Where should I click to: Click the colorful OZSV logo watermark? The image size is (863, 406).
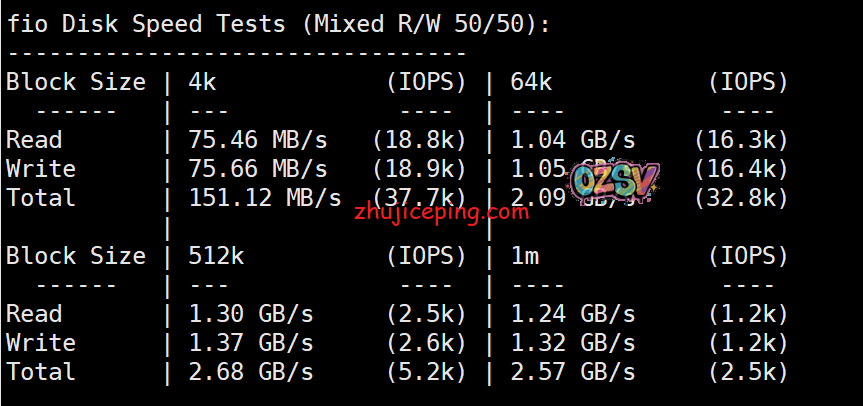(x=615, y=182)
